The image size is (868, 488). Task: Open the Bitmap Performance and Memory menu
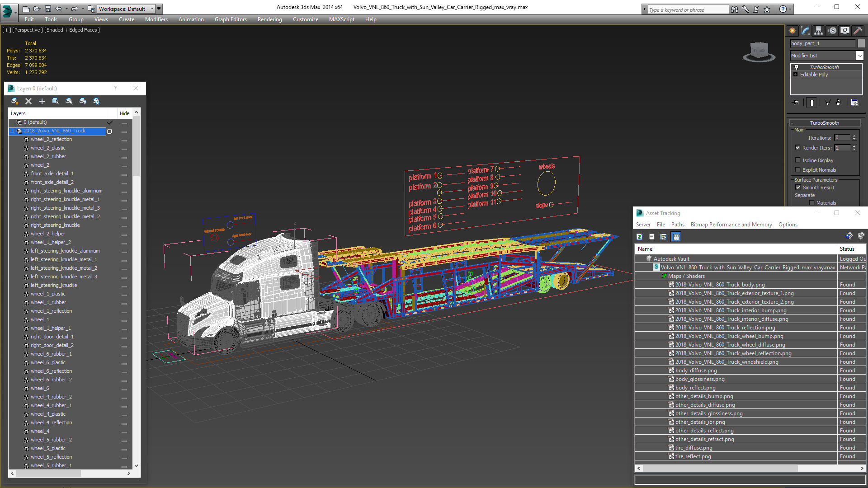[x=731, y=225]
